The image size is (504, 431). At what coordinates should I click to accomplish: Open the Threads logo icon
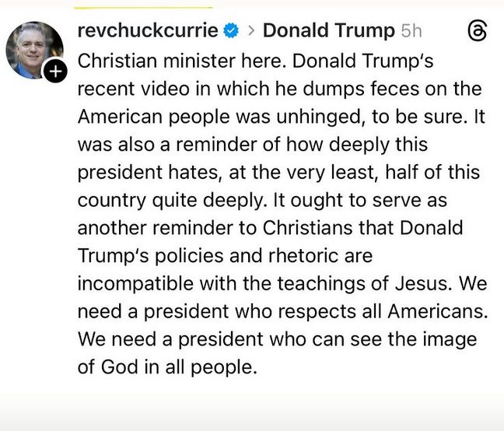(477, 30)
